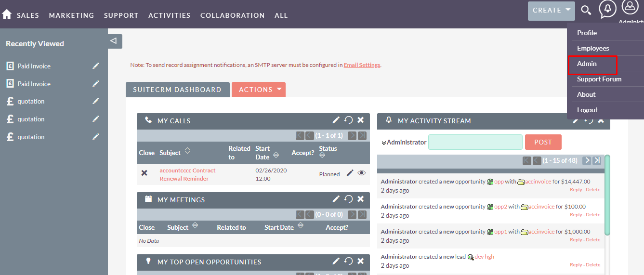This screenshot has width=644, height=275.
Task: Refresh the My Meetings dashlet
Action: pos(349,199)
